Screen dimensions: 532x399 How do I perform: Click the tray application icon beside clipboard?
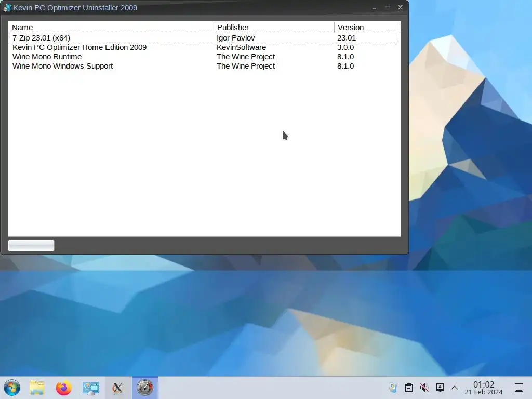coord(393,388)
